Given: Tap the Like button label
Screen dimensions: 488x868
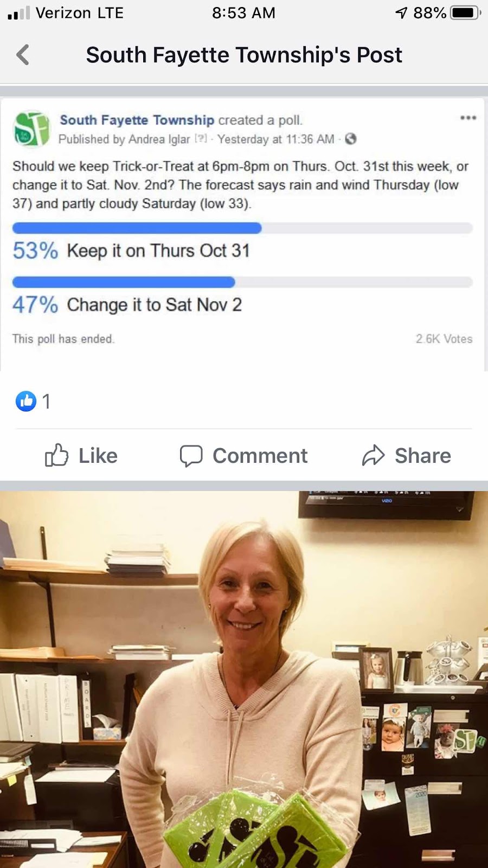Looking at the screenshot, I should point(98,456).
